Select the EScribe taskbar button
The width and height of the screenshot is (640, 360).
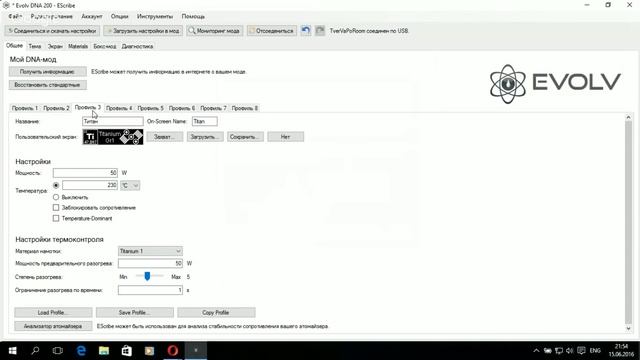(x=196, y=351)
